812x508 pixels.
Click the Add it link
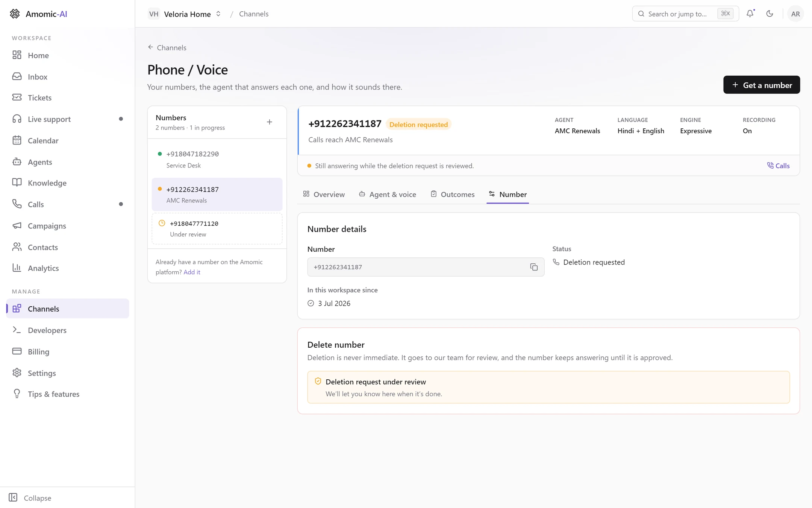tap(192, 272)
